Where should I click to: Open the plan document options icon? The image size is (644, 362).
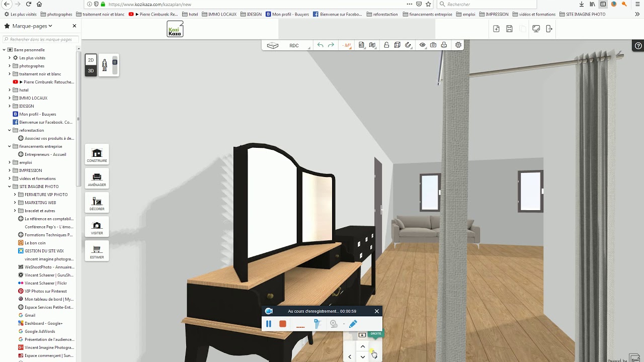(361, 45)
